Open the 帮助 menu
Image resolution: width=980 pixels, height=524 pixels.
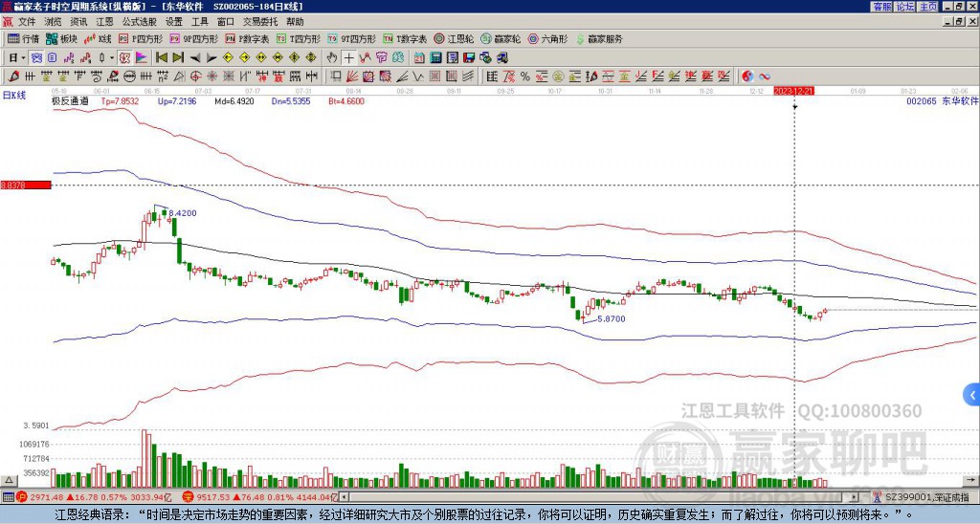[295, 22]
